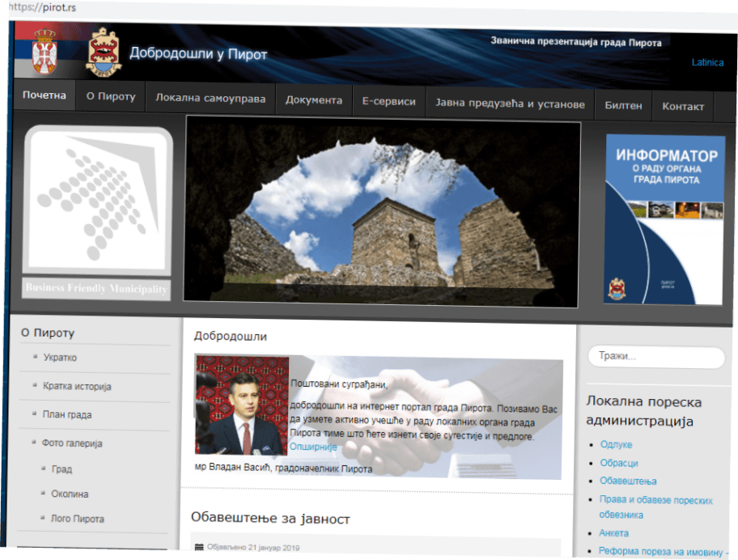Open the Анкета link in the right sidebar
Image resolution: width=738 pixels, height=560 pixels.
click(x=613, y=532)
